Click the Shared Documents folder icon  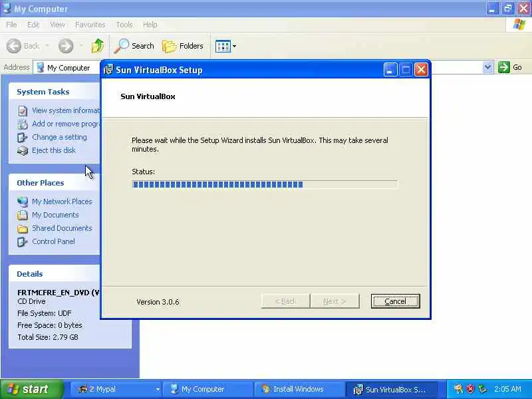pos(23,229)
